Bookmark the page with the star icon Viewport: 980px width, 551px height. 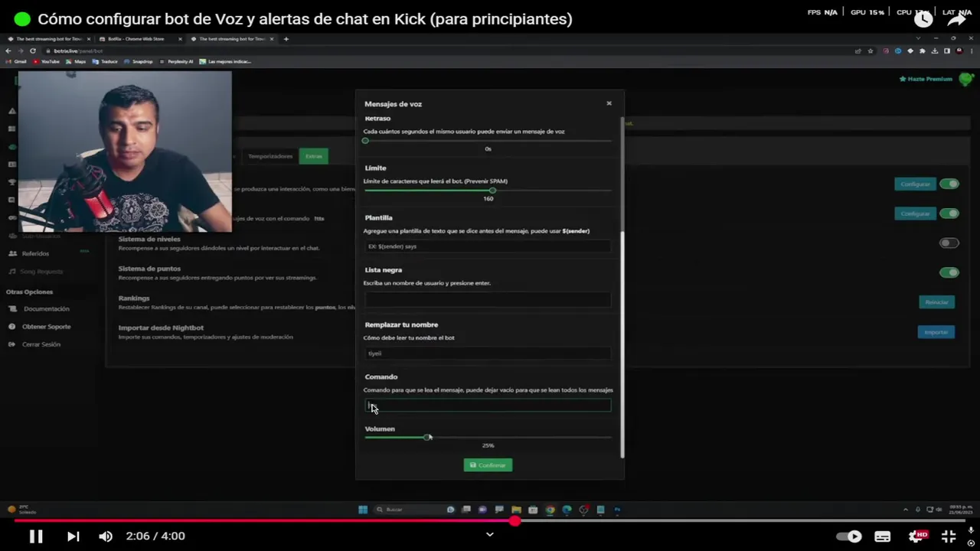click(x=871, y=51)
